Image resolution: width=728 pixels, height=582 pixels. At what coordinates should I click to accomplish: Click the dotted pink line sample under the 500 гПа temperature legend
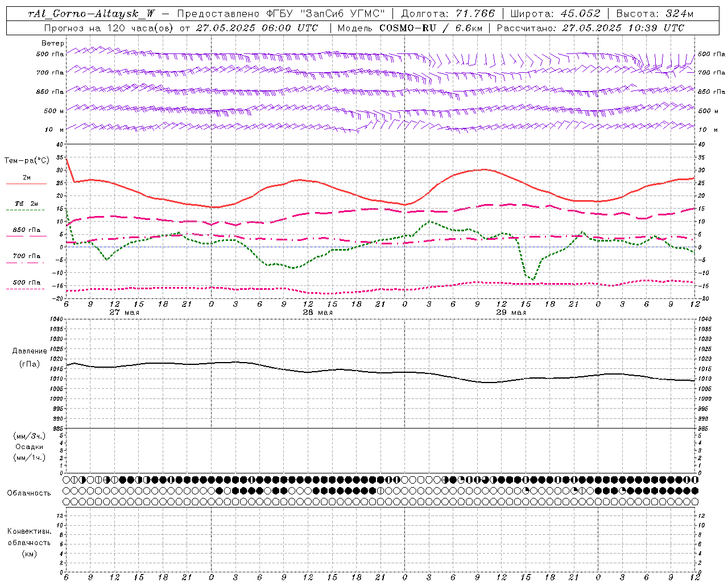tap(26, 289)
